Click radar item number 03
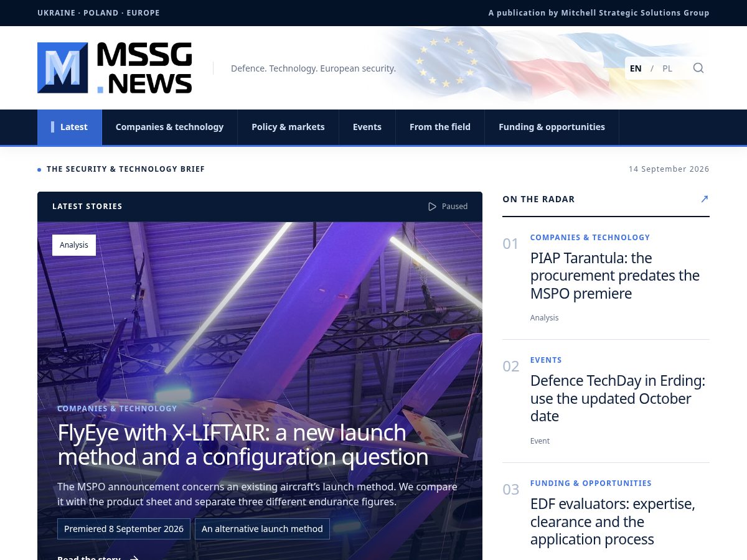This screenshot has width=747, height=560. [510, 490]
